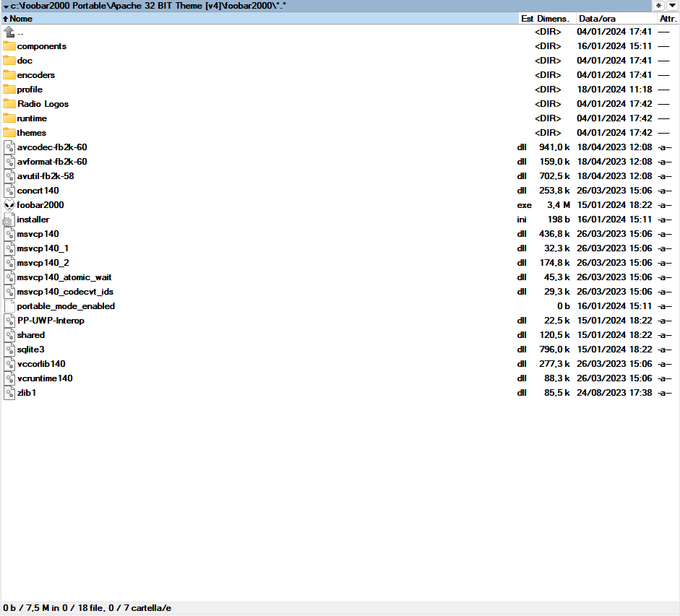
Task: Select the profile folder icon
Action: click(x=9, y=90)
